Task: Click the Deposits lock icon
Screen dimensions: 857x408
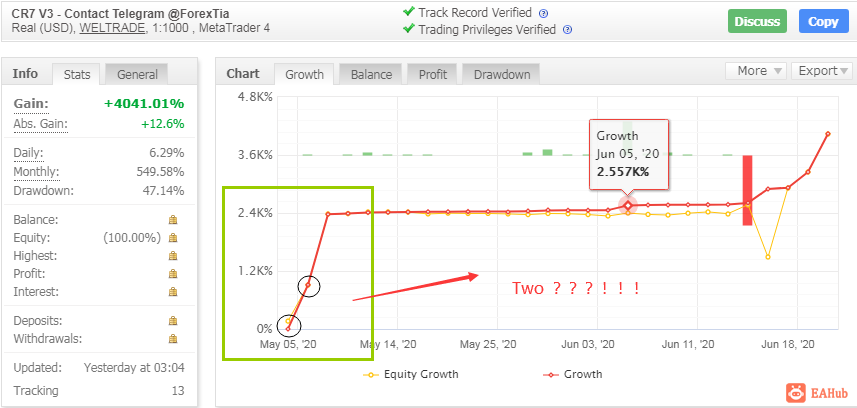Action: 173,321
